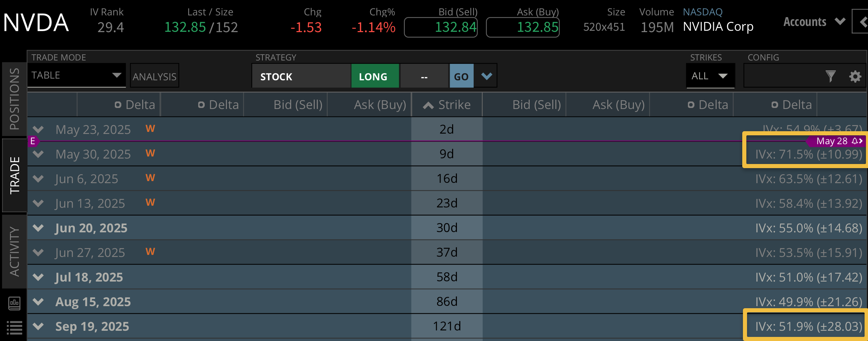This screenshot has width=868, height=341.
Task: Click the purple E earnings badge on the left
Action: coord(32,141)
